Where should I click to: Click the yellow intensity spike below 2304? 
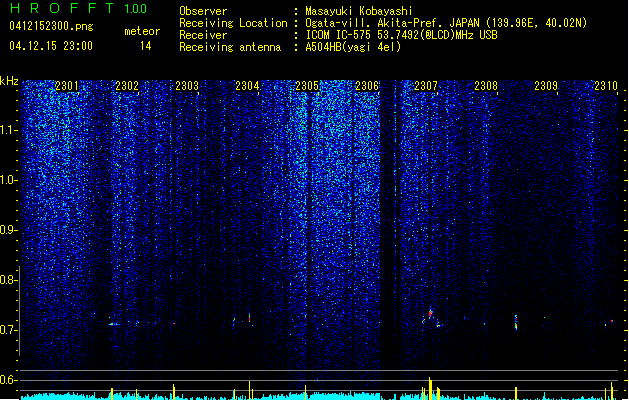[x=250, y=390]
